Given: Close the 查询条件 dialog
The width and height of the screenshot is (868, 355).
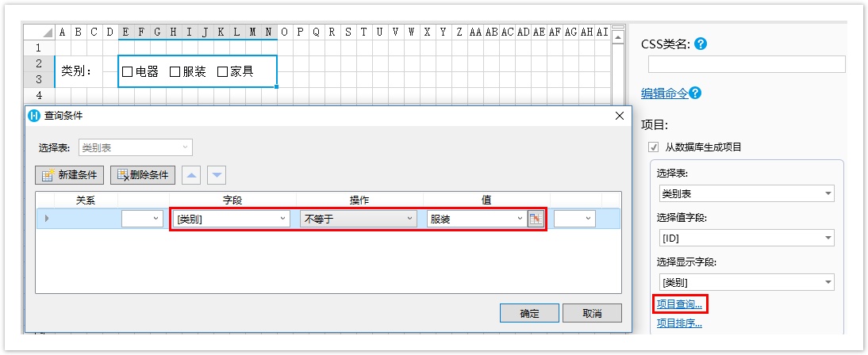Looking at the screenshot, I should pyautogui.click(x=620, y=116).
